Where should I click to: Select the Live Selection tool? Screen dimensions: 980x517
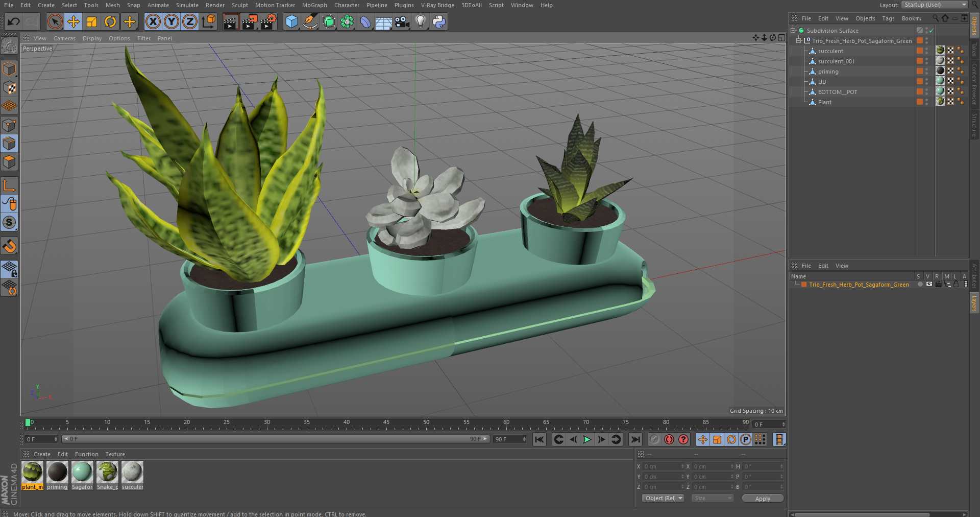55,21
